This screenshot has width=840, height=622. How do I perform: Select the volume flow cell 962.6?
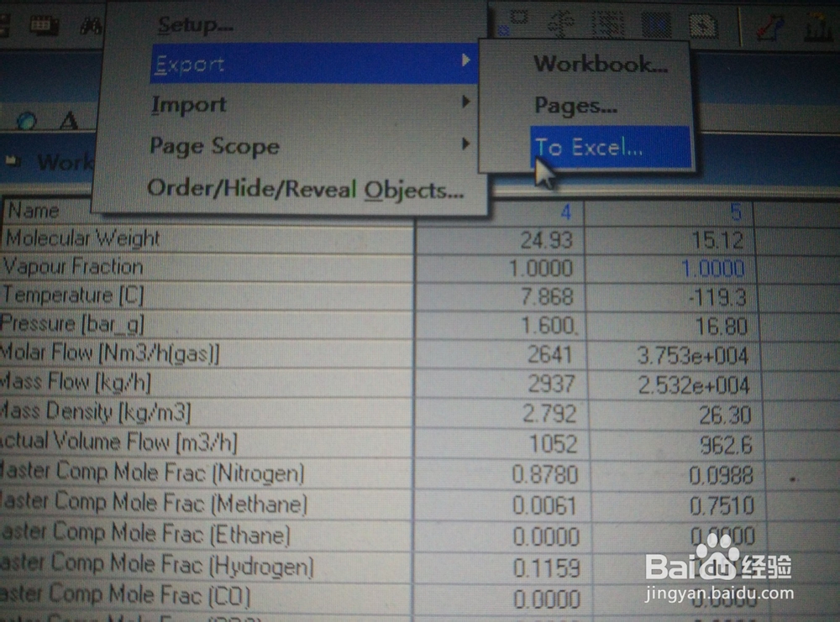click(726, 446)
